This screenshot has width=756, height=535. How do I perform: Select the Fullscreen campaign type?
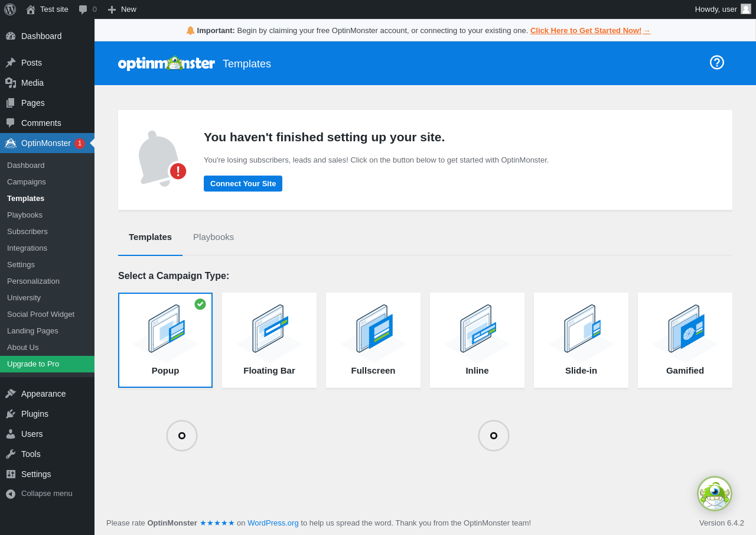[373, 340]
